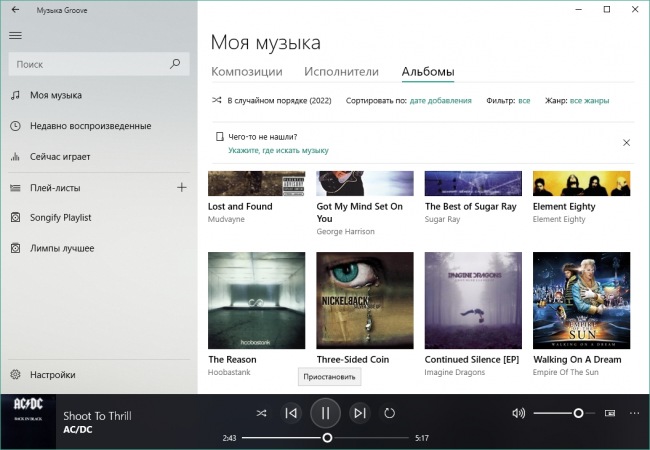The image size is (650, 450).
Task: Open the hamburger navigation menu
Action: click(15, 36)
